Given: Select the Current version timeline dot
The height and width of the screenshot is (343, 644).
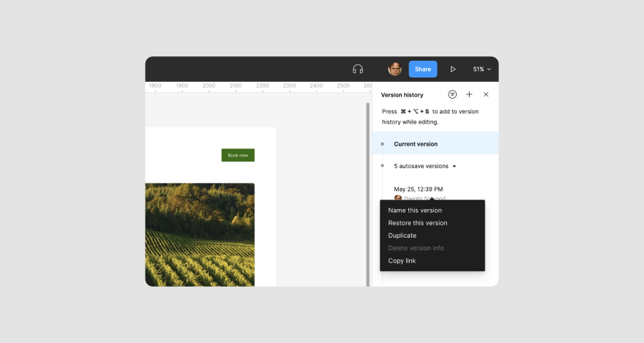Looking at the screenshot, I should point(382,144).
